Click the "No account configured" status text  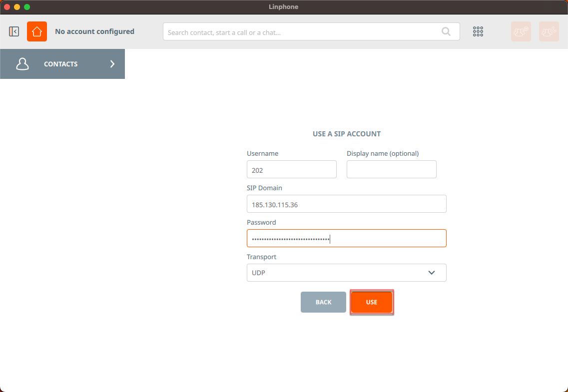pyautogui.click(x=94, y=31)
